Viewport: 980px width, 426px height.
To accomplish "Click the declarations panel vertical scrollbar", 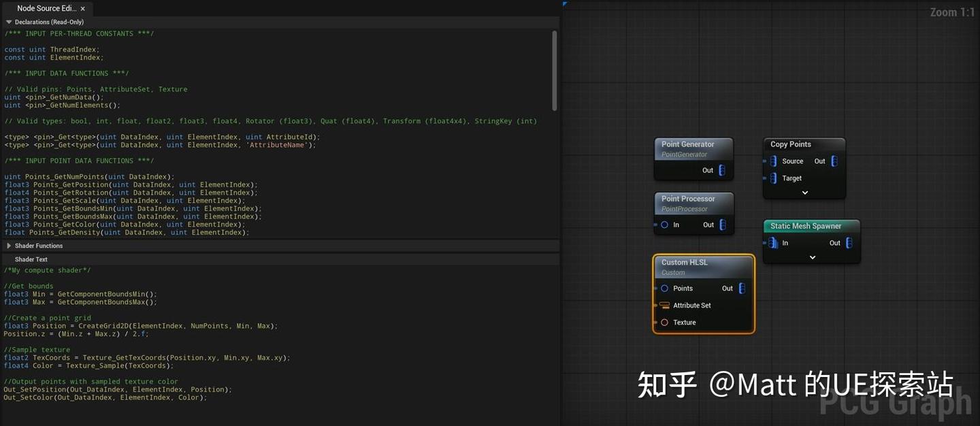I will [x=555, y=71].
